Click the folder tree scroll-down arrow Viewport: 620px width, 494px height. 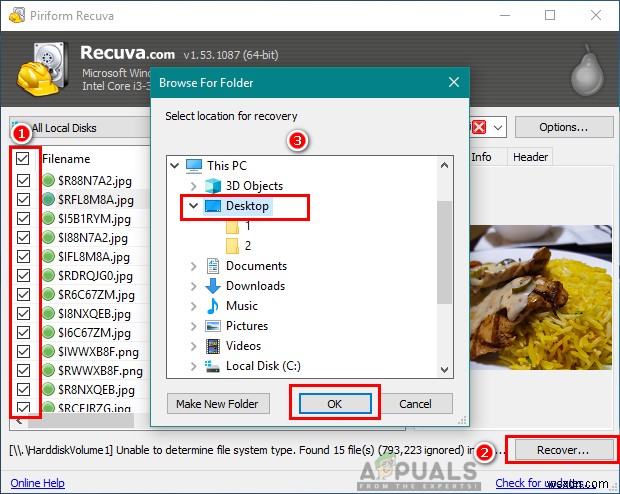pos(444,370)
